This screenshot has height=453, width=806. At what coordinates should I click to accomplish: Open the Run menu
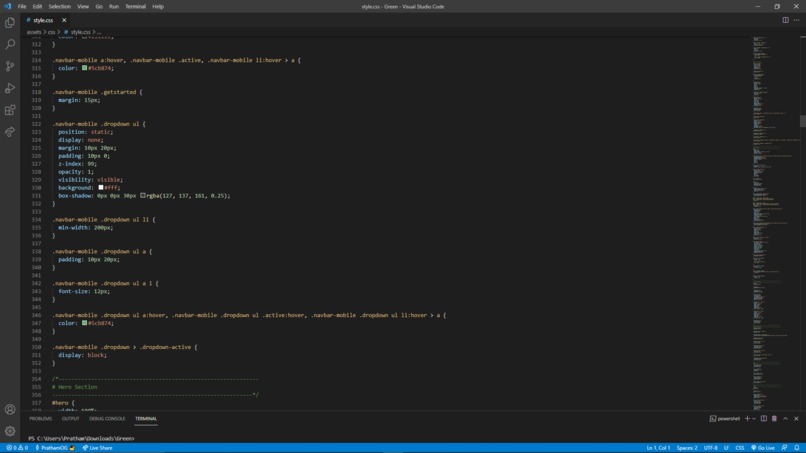(x=114, y=7)
